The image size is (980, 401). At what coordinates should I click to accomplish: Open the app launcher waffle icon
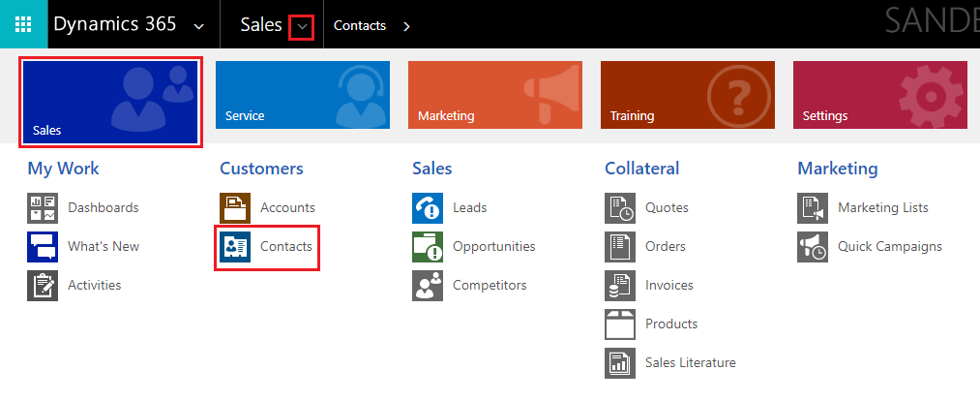tap(23, 24)
